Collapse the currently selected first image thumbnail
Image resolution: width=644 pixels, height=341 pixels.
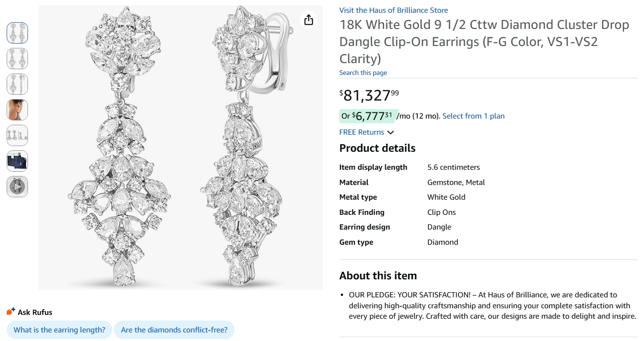(17, 33)
